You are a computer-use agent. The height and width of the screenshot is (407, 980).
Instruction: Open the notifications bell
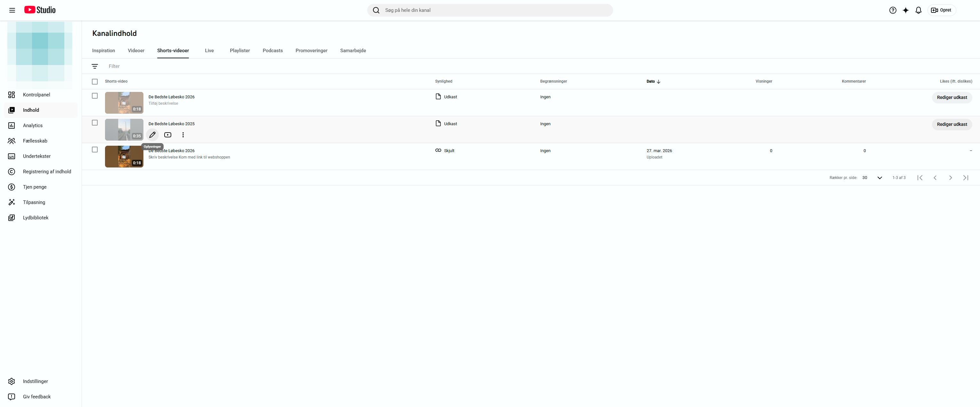[918, 10]
